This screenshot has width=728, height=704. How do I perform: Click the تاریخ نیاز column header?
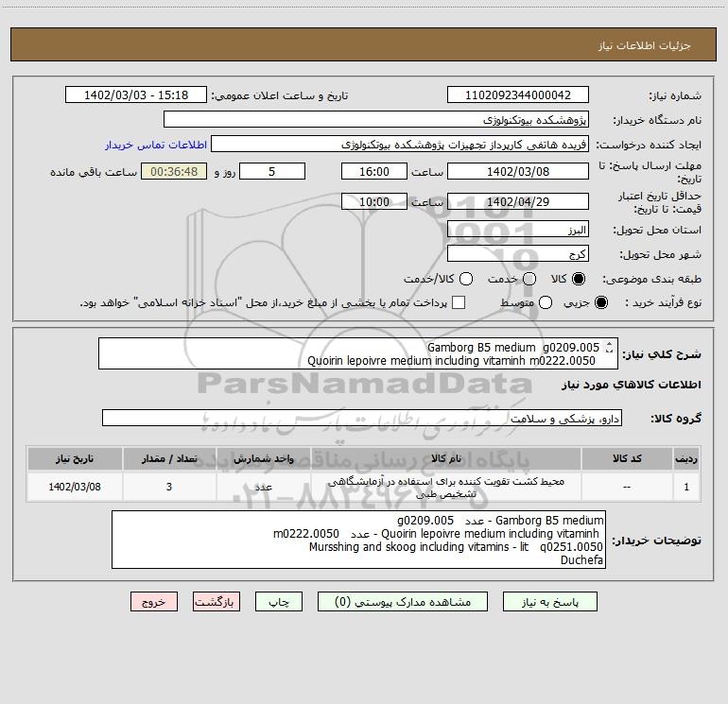point(75,458)
